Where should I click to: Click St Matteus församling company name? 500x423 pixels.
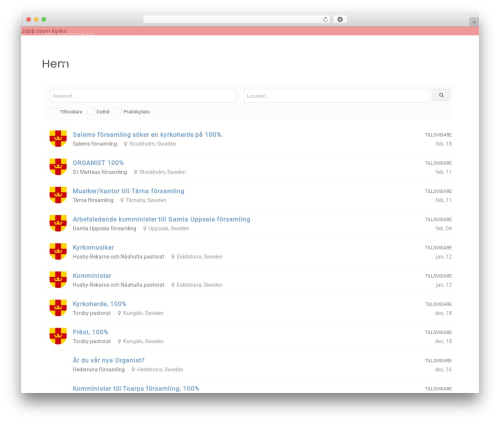pyautogui.click(x=100, y=172)
